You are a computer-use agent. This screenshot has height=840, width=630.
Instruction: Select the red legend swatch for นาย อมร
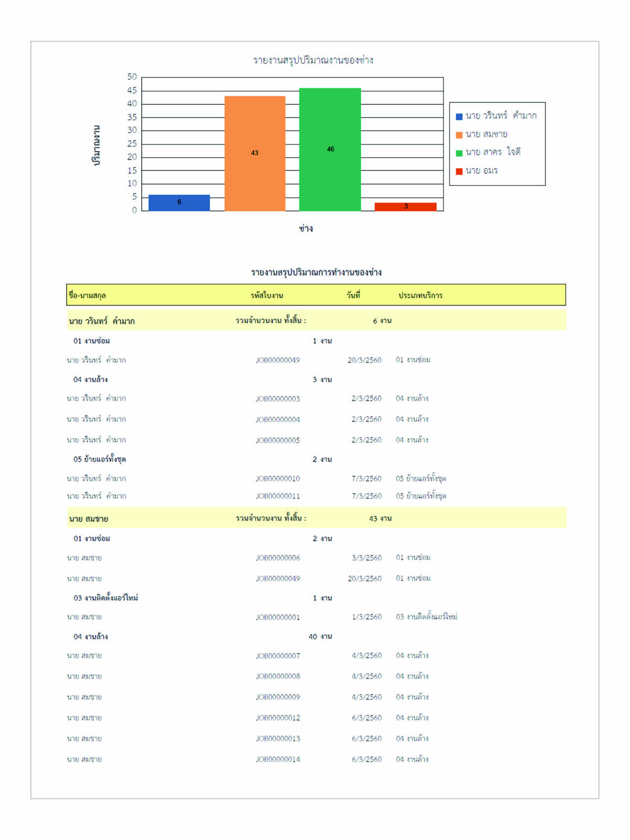(459, 171)
